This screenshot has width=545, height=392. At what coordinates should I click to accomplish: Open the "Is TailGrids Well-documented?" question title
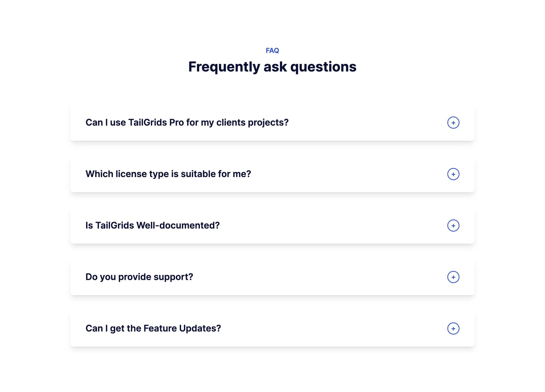[152, 225]
